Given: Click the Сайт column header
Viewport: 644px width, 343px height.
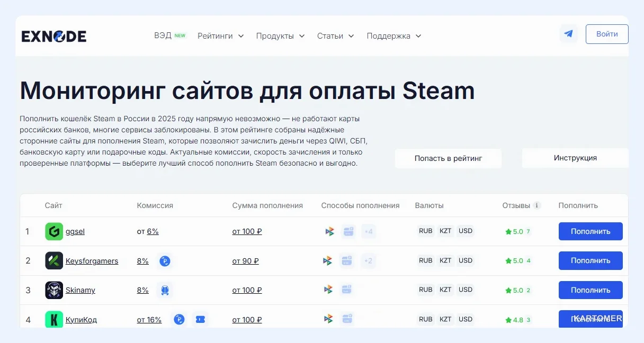Looking at the screenshot, I should pyautogui.click(x=53, y=205).
